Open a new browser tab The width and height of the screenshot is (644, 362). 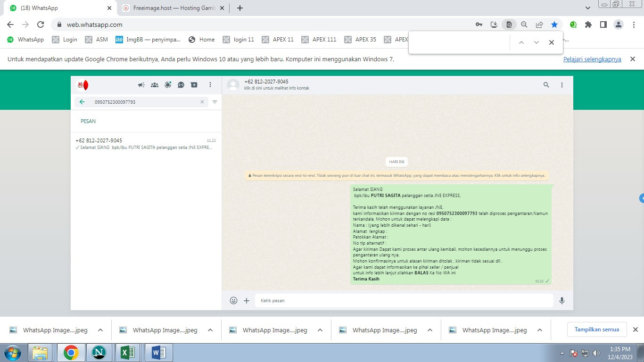[x=240, y=8]
